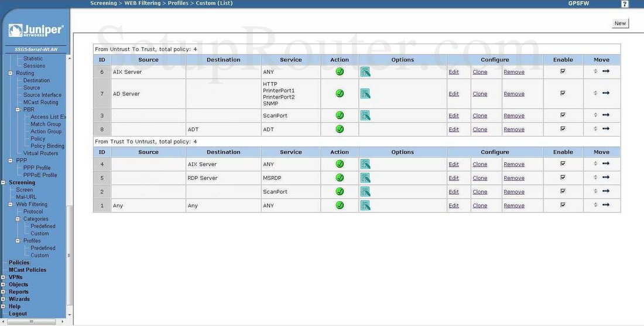The height and width of the screenshot is (326, 644).
Task: Click green permit action icon for ID 8
Action: click(340, 129)
